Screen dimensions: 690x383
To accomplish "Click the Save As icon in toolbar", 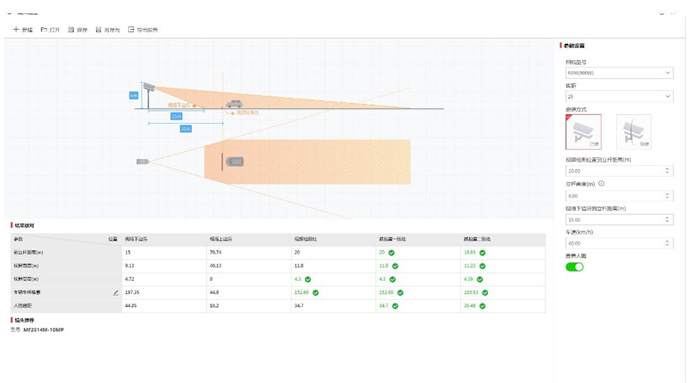I will [99, 29].
